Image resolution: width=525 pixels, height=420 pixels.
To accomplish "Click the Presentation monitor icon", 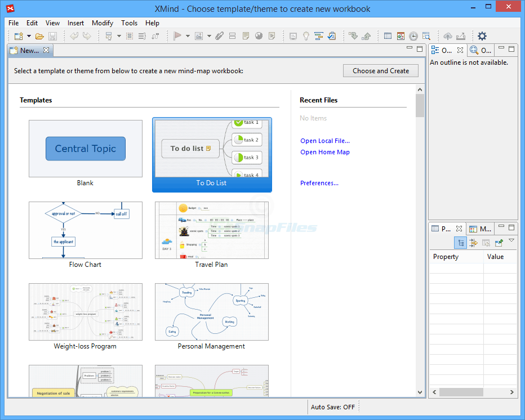I will 293,36.
